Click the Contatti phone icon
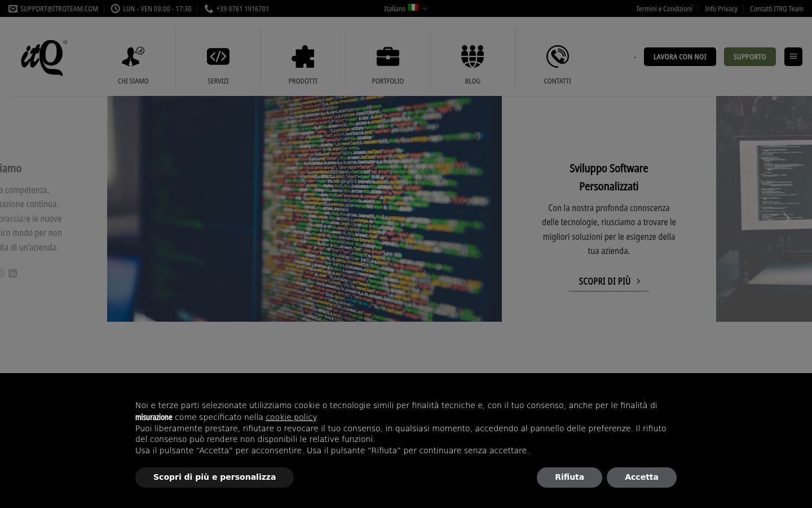 tap(558, 56)
